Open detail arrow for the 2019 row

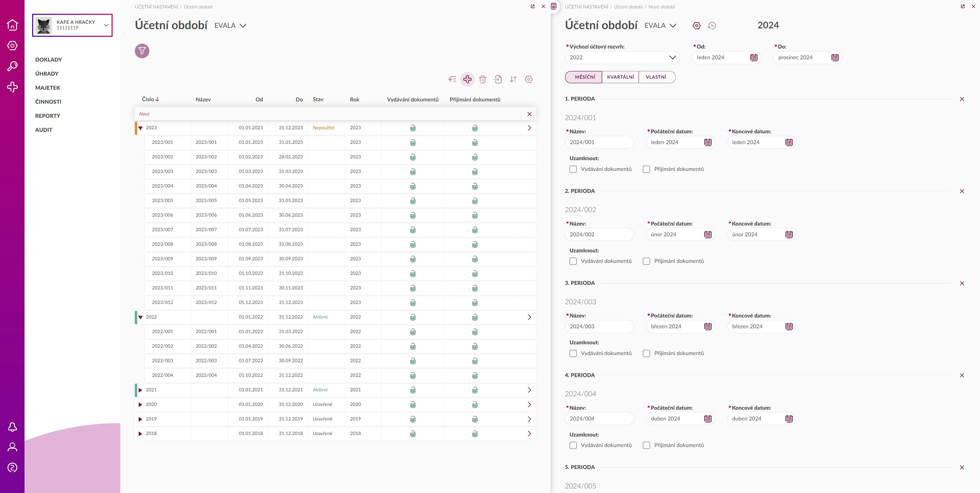pos(529,419)
